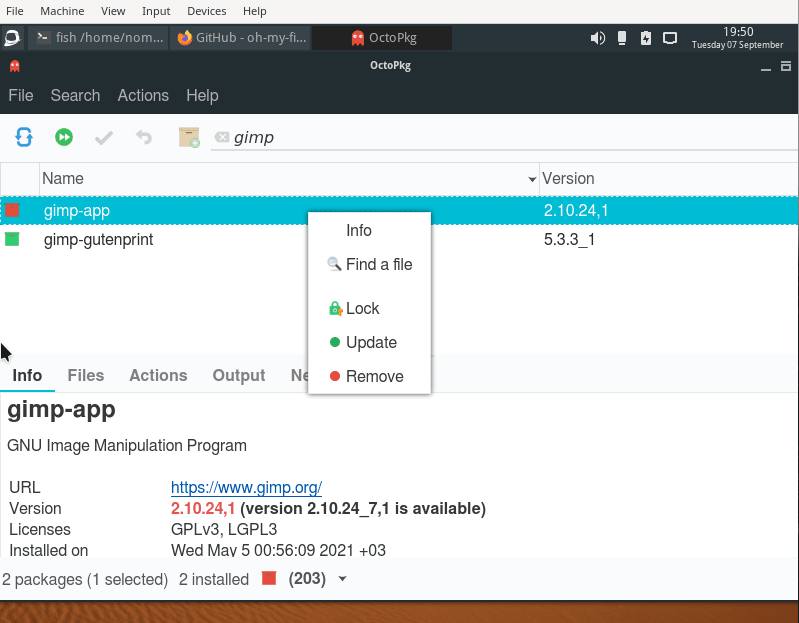
Task: Click the volume speaker icon in system tray
Action: click(597, 38)
